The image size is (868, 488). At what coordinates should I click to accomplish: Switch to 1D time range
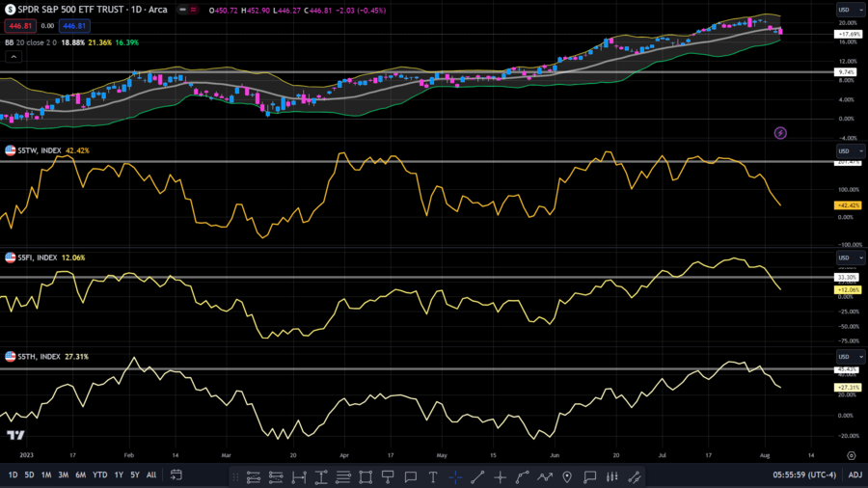13,474
